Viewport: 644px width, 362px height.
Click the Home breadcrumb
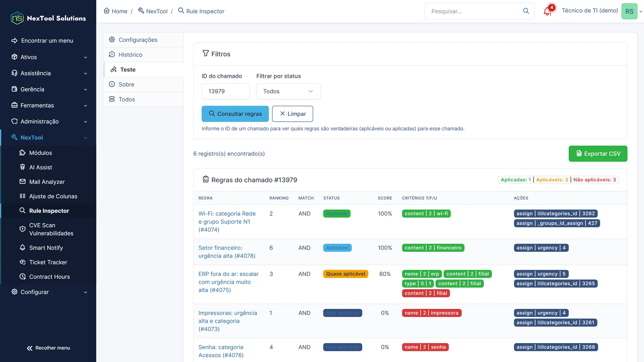pos(116,11)
